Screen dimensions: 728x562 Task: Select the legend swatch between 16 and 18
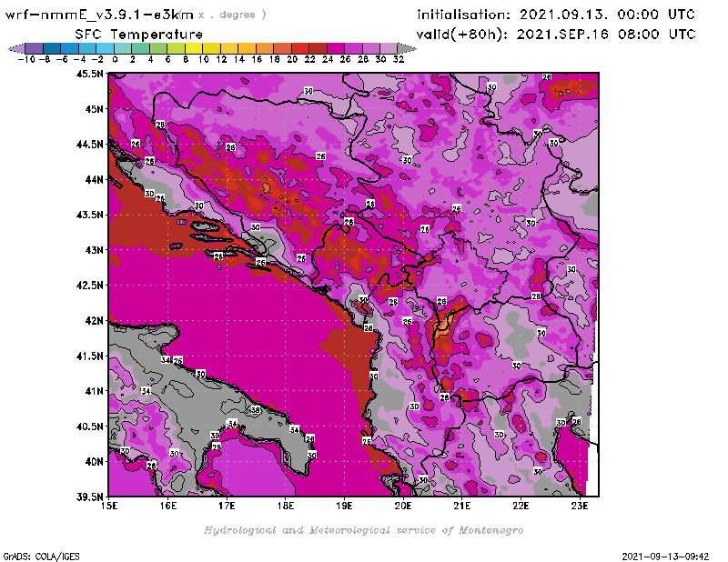264,48
